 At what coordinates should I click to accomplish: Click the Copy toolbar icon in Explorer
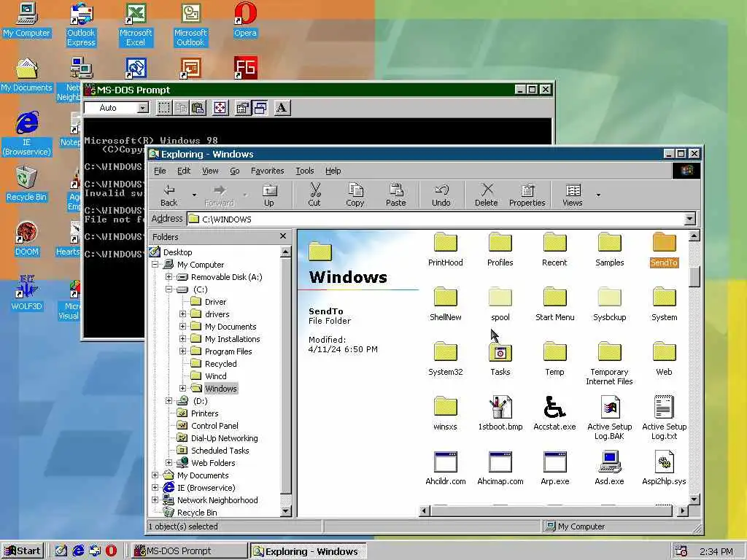point(355,195)
